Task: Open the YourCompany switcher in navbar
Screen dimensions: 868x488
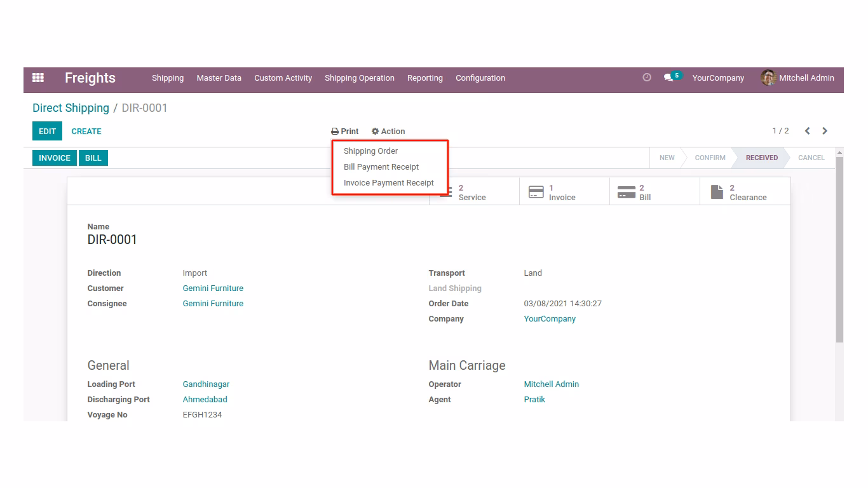Action: click(x=718, y=78)
